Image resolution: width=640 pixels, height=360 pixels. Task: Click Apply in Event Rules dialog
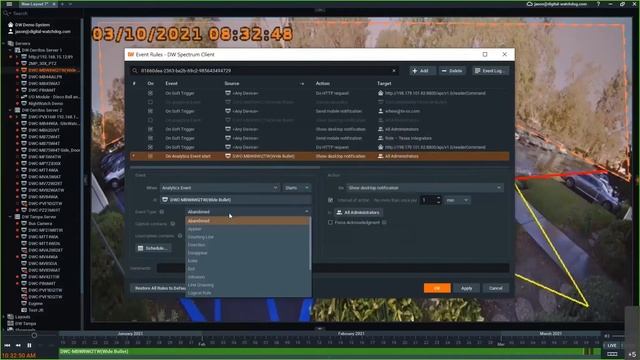point(466,288)
